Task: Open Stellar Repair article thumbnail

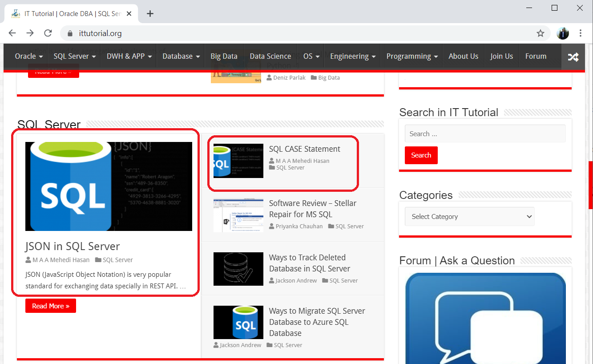Action: pyautogui.click(x=238, y=215)
